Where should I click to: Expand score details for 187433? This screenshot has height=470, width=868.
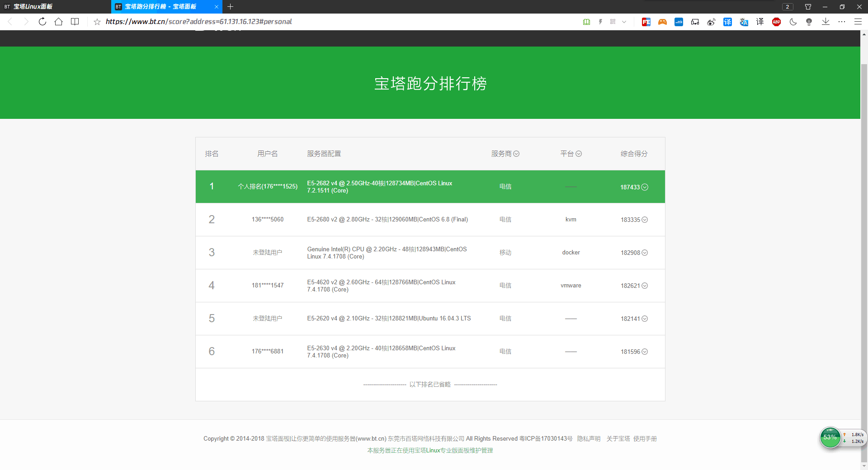[x=645, y=187]
